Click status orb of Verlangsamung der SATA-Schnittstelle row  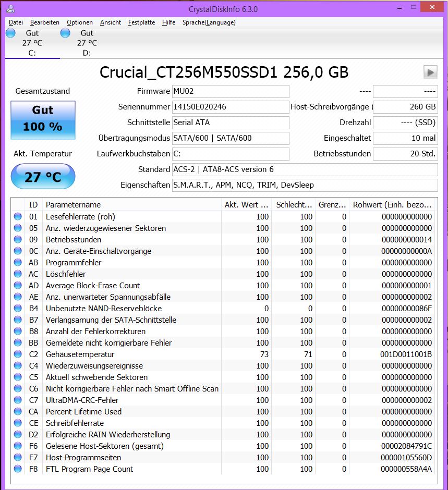[x=18, y=320]
